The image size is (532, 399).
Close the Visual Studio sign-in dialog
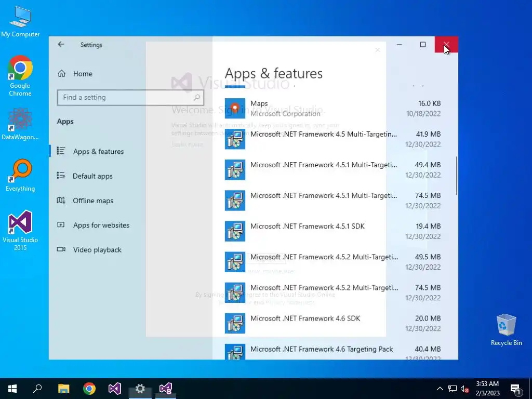pyautogui.click(x=377, y=50)
